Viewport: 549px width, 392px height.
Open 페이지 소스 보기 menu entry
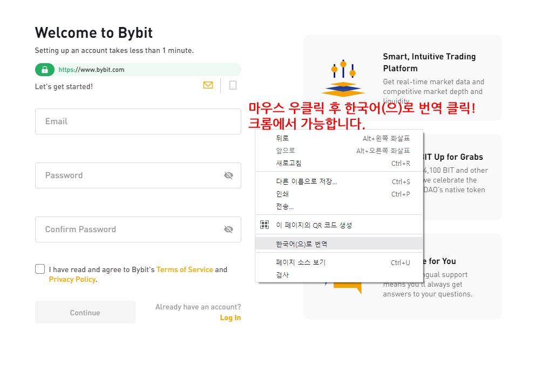(339, 262)
